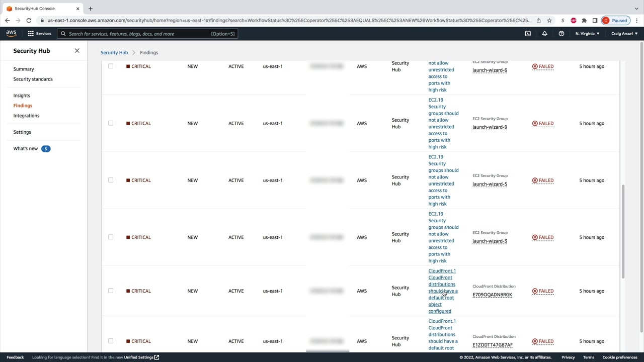Open Findings in the side navigation
The image size is (644, 362).
(x=23, y=106)
